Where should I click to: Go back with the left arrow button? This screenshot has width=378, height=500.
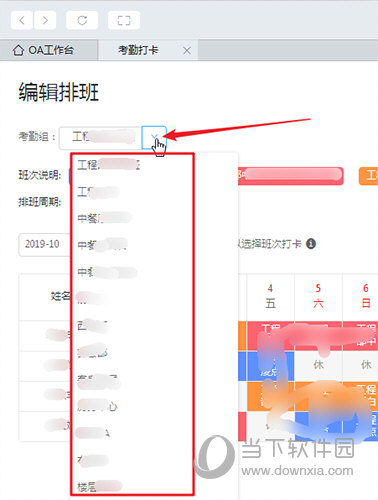pos(22,20)
